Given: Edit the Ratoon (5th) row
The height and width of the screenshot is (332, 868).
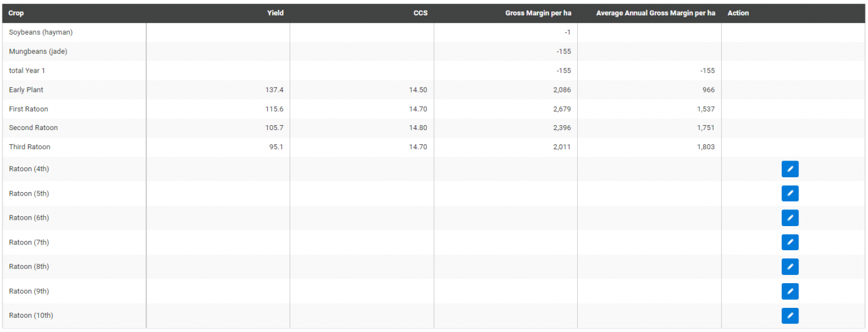Looking at the screenshot, I should (x=790, y=193).
